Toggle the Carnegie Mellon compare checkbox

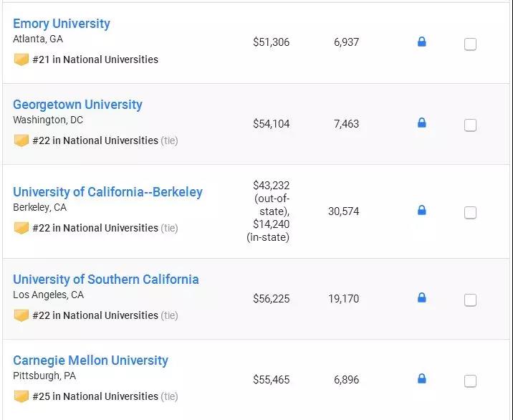[470, 381]
